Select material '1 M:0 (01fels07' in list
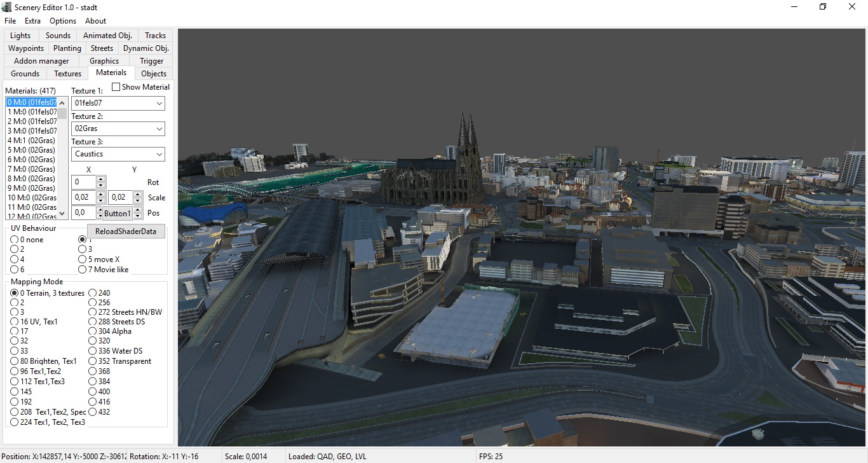Screen dimensions: 868x463 pyautogui.click(x=32, y=112)
